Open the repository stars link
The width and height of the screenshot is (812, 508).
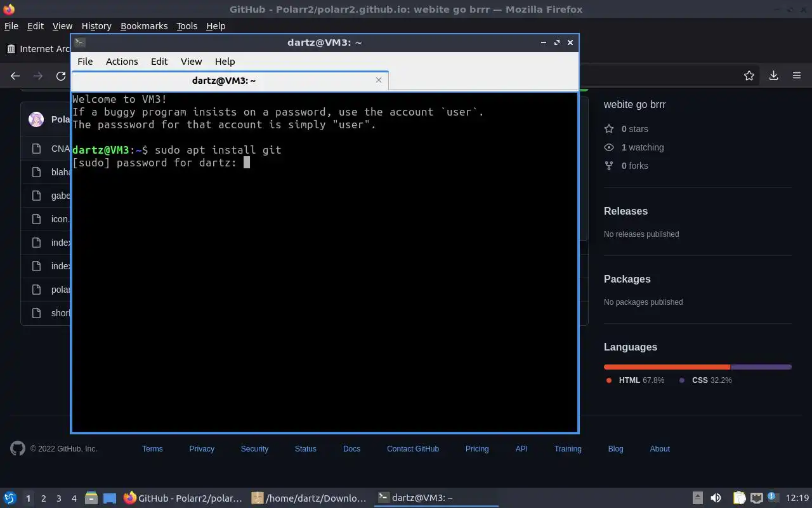[x=627, y=129]
